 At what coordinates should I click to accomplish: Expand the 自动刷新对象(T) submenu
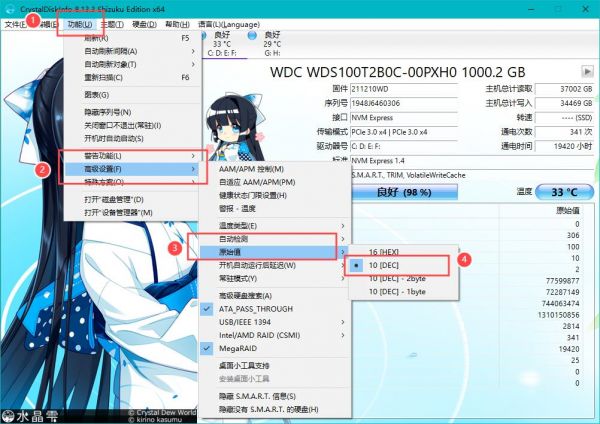point(132,64)
